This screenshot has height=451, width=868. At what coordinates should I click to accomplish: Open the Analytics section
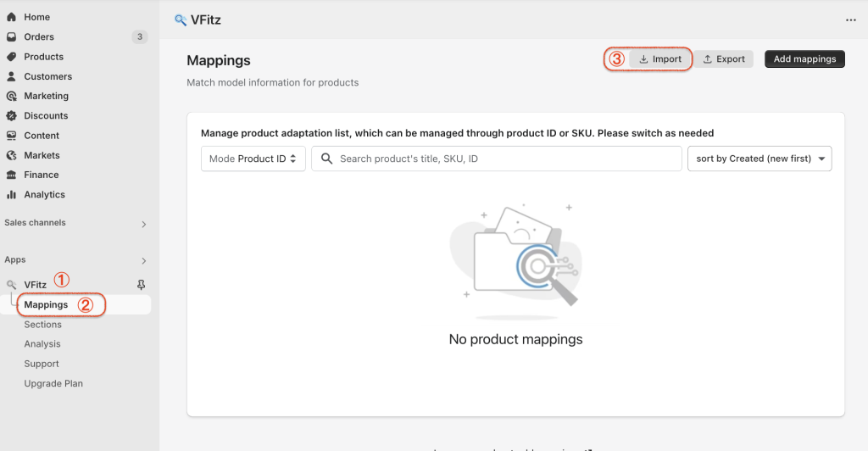(44, 195)
